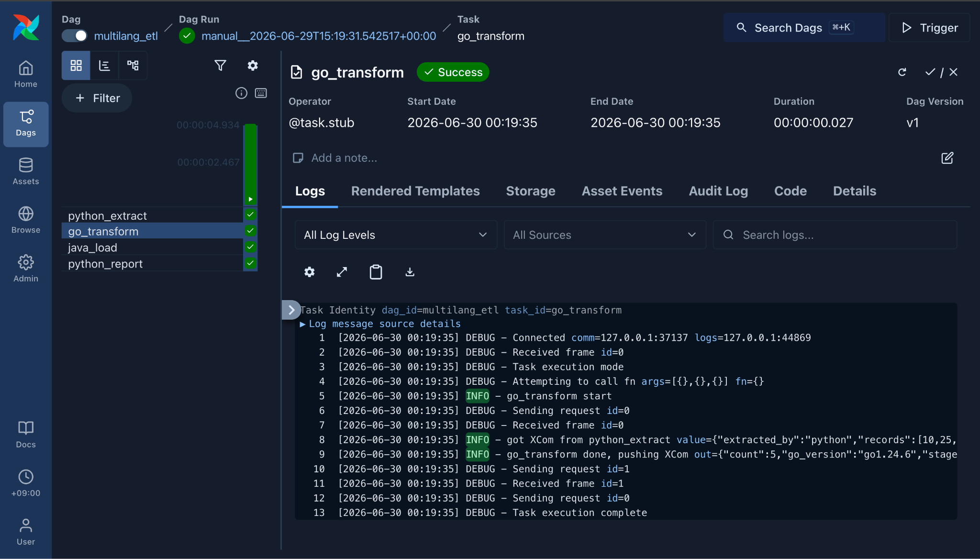Click the Add a note field
Image resolution: width=980 pixels, height=559 pixels.
click(344, 158)
